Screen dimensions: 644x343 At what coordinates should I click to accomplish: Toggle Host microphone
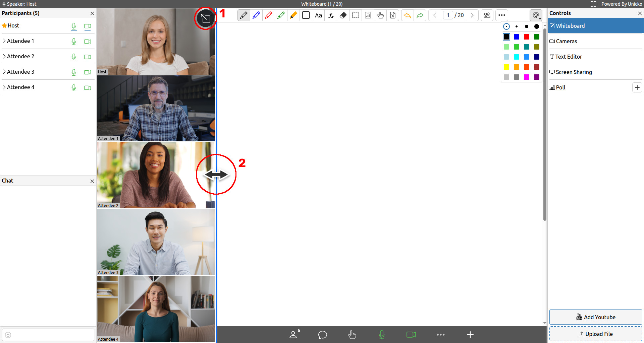click(x=74, y=26)
